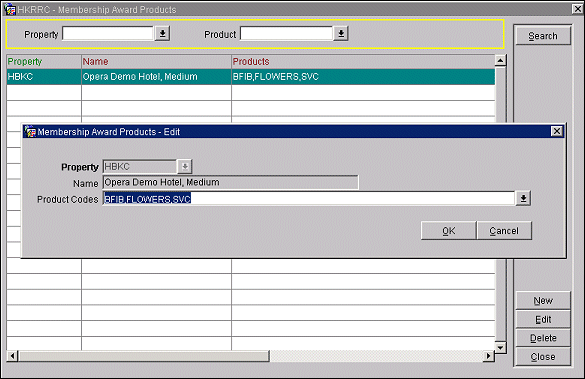Select the HBKC row in the grid
The height and width of the screenshot is (379, 585).
(x=251, y=77)
